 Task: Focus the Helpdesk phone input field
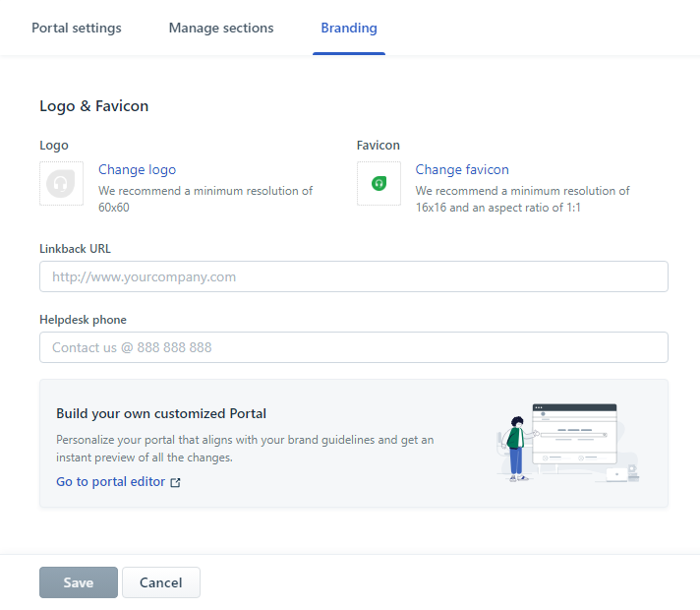click(354, 347)
